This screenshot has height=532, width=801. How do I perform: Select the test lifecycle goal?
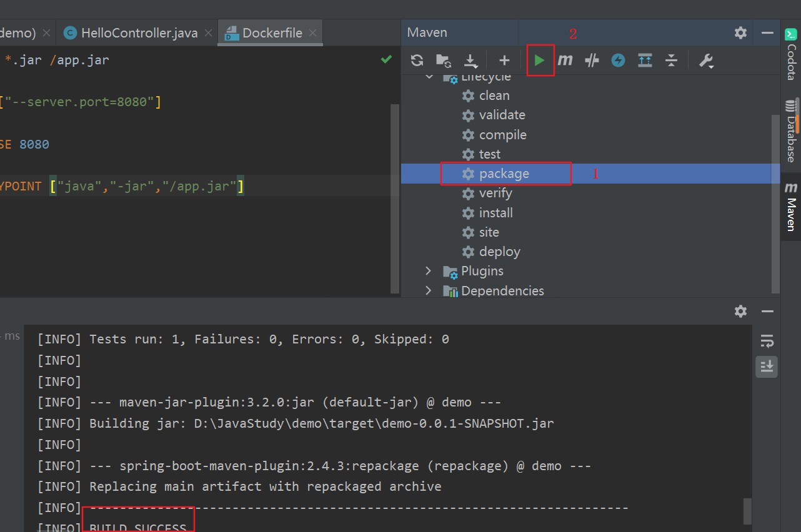click(x=490, y=154)
